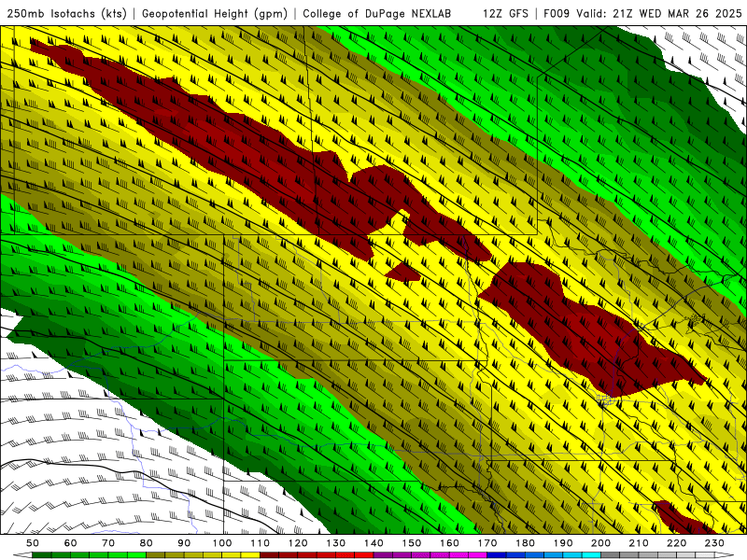The width and height of the screenshot is (747, 560).
Task: Click the 70 label on the color scale
Action: tap(108, 543)
